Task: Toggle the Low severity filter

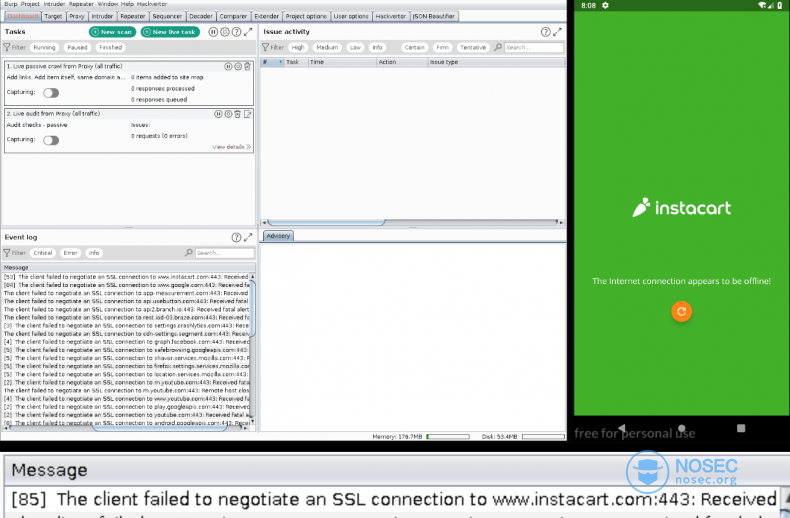Action: (355, 47)
